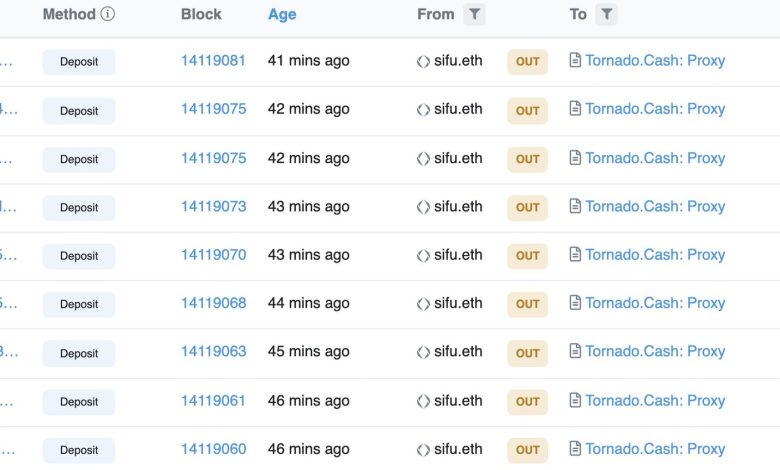780x470 pixels.
Task: Click sifu.eth address in block 14119068 row
Action: coord(458,302)
